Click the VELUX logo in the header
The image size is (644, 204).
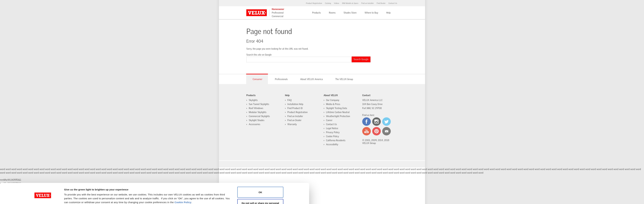256,13
